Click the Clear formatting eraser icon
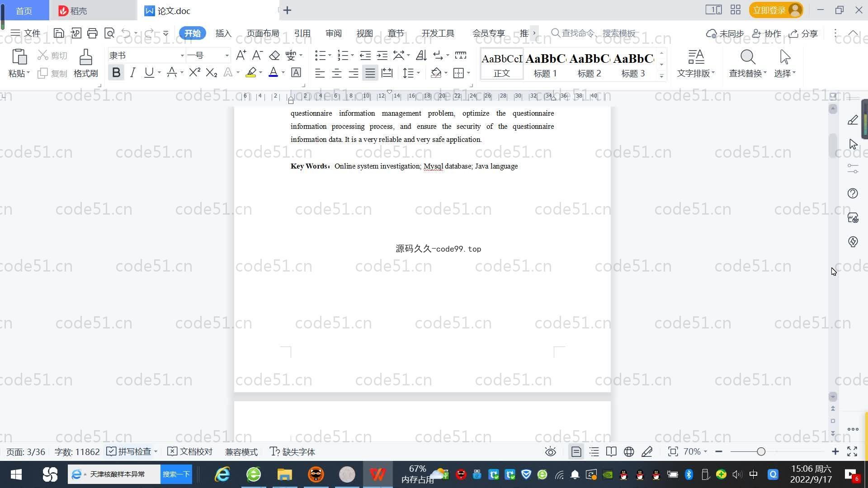 pos(274,55)
